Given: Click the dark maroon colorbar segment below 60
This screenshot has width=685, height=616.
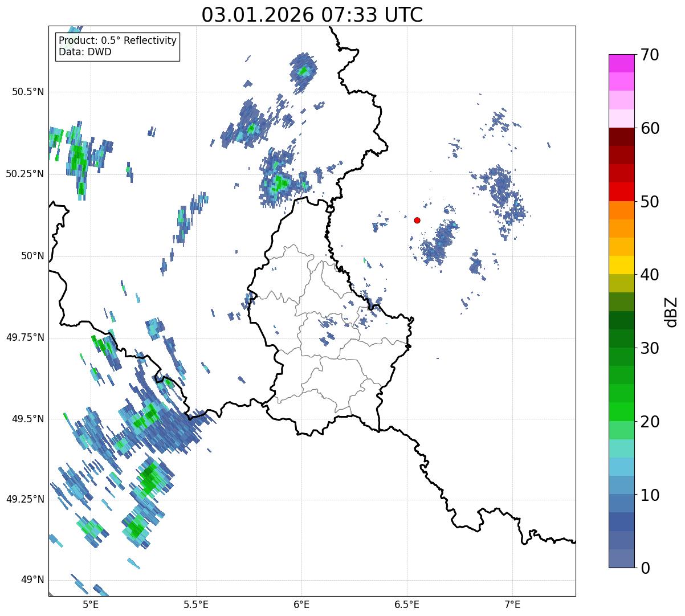Looking at the screenshot, I should pyautogui.click(x=621, y=137).
